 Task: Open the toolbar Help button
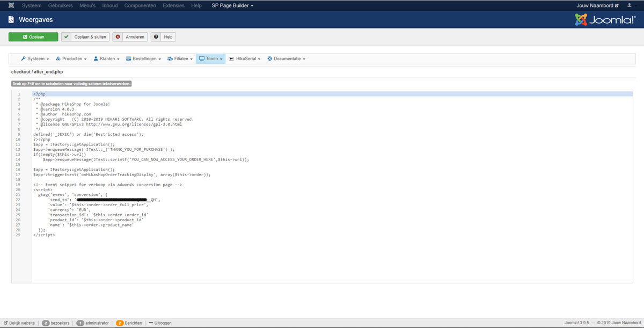coord(163,37)
